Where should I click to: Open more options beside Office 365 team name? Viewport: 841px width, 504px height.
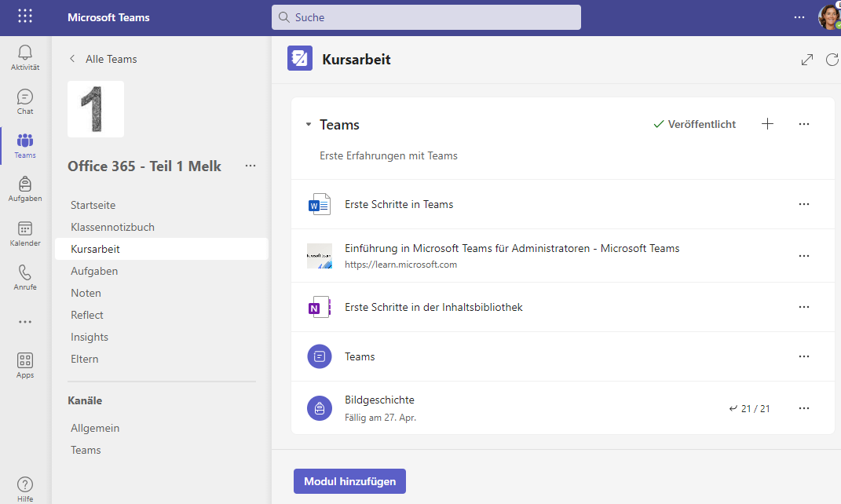click(250, 166)
